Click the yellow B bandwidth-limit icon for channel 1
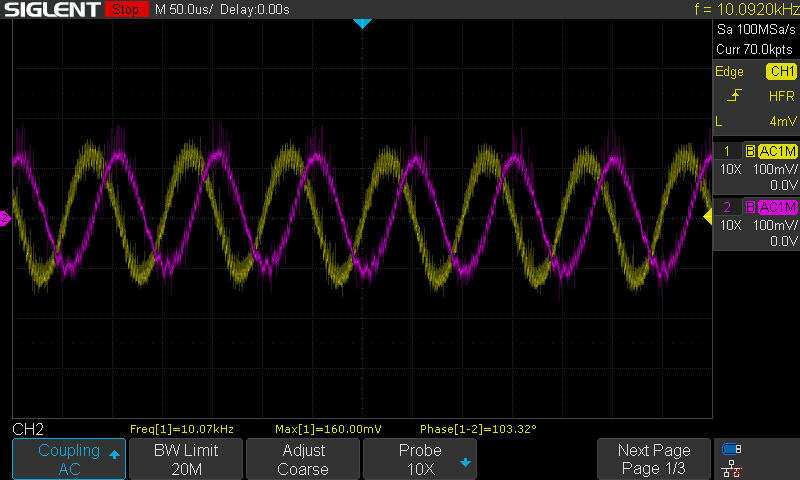800x480 pixels. (750, 152)
